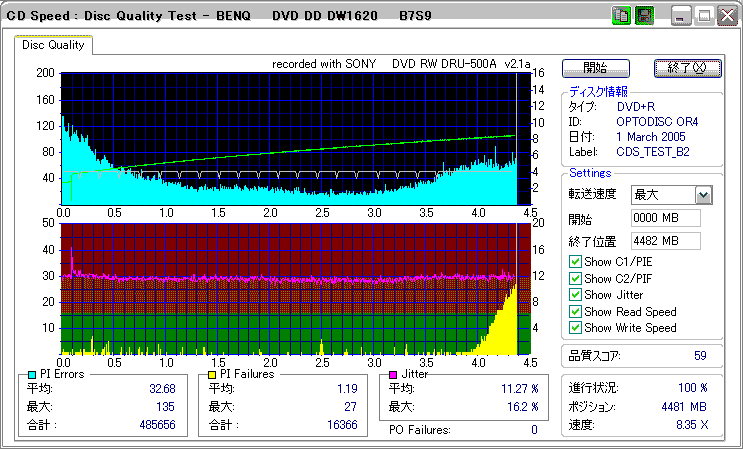This screenshot has height=449, width=743.
Task: Click the disc type value DVD+R
Action: coord(636,107)
